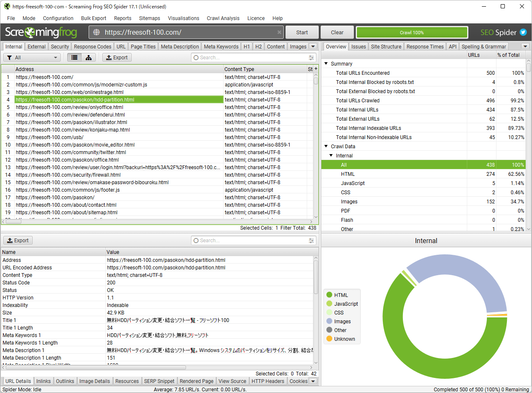Select the JavaScript row in Crawl Data
Image resolution: width=532 pixels, height=393 pixels.
[423, 183]
